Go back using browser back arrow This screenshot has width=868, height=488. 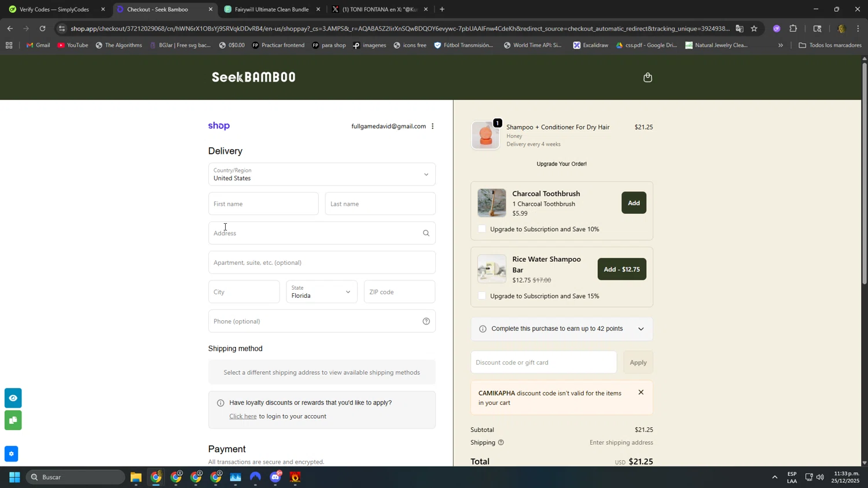(9, 28)
